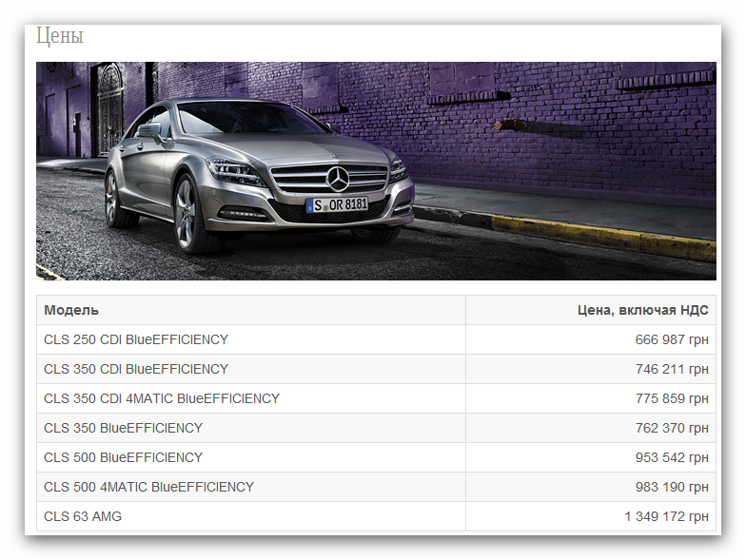Click the 983 190 грн price
The height and width of the screenshot is (560, 746).
pyautogui.click(x=672, y=487)
